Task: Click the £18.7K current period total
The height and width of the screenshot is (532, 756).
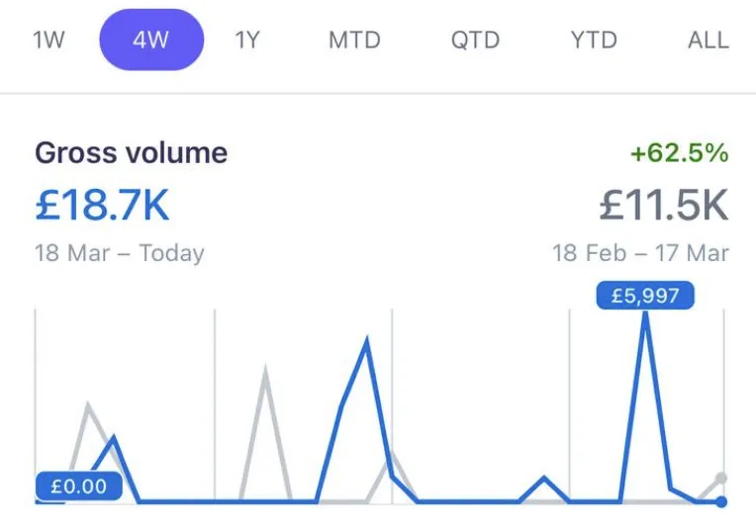Action: (x=102, y=205)
